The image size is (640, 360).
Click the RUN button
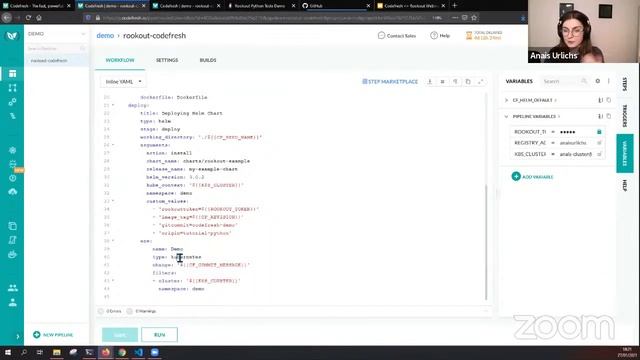point(159,335)
